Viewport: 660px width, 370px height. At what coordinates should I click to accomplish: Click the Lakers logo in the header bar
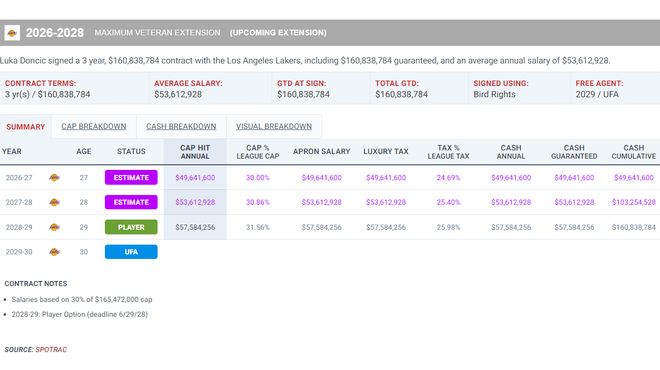[x=12, y=33]
